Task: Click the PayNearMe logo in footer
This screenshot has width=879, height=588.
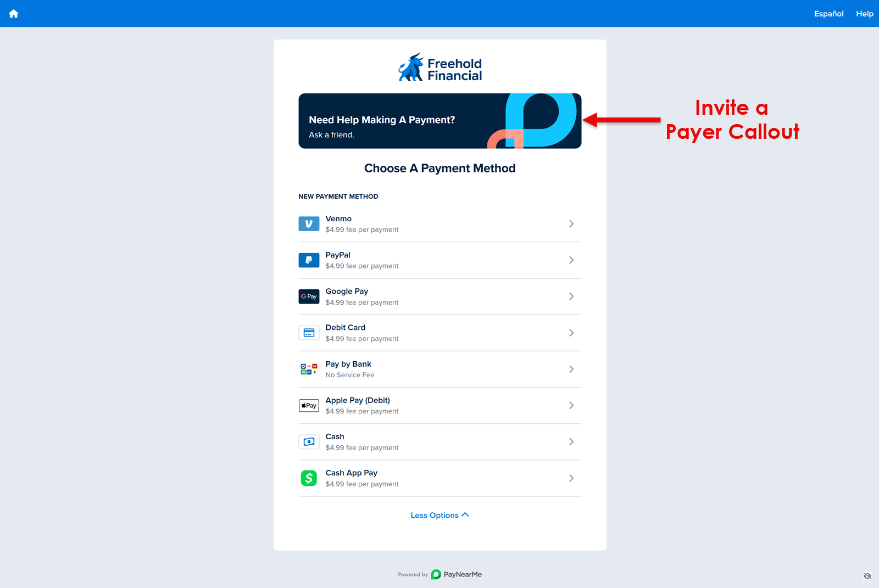Action: tap(456, 574)
